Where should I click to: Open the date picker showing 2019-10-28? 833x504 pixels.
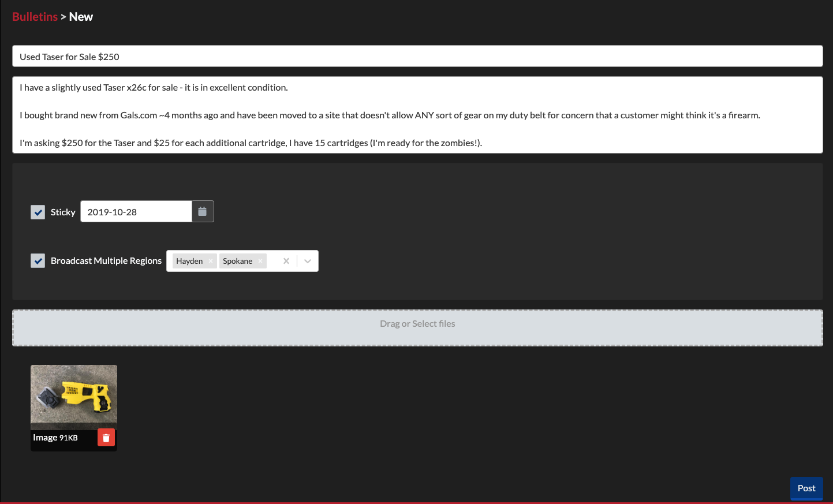point(136,211)
